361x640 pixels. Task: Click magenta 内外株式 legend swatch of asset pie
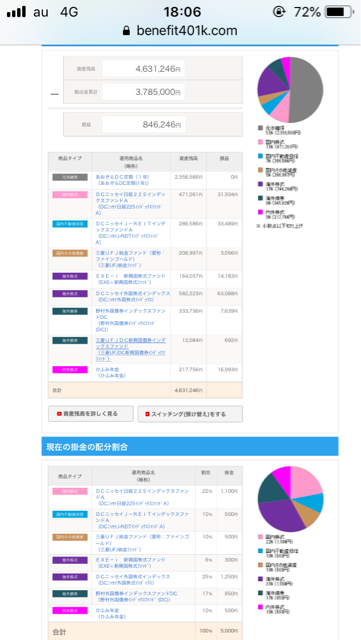tap(260, 212)
